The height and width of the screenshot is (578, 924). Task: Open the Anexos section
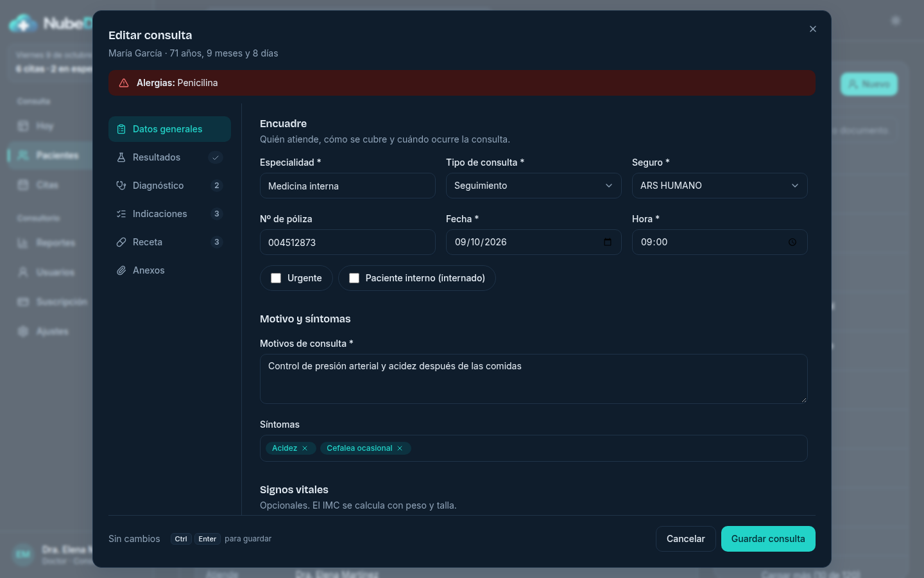point(169,270)
